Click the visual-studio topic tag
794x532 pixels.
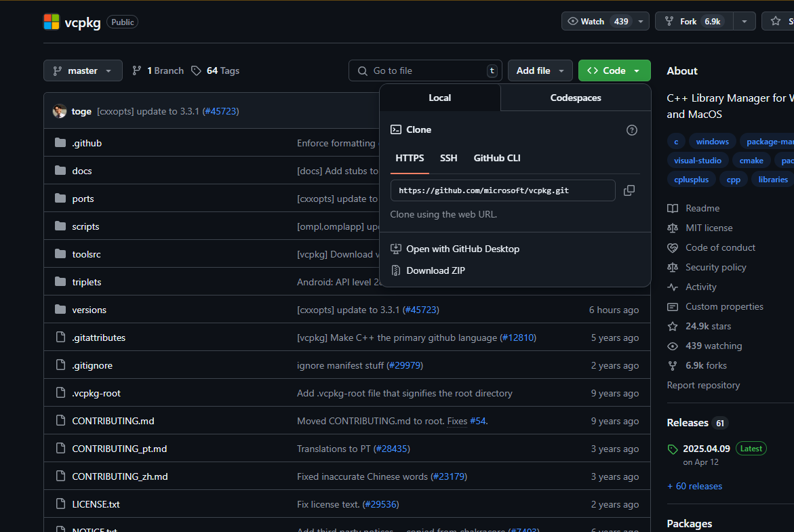coord(697,161)
